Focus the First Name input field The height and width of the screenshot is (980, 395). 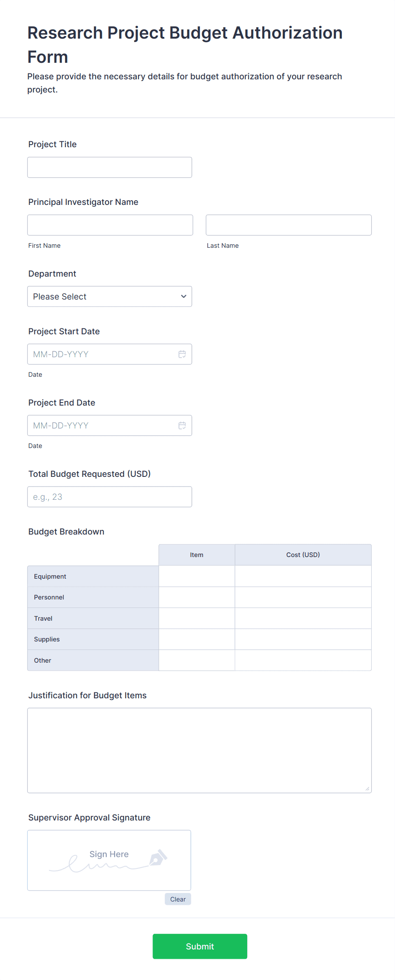pyautogui.click(x=110, y=225)
